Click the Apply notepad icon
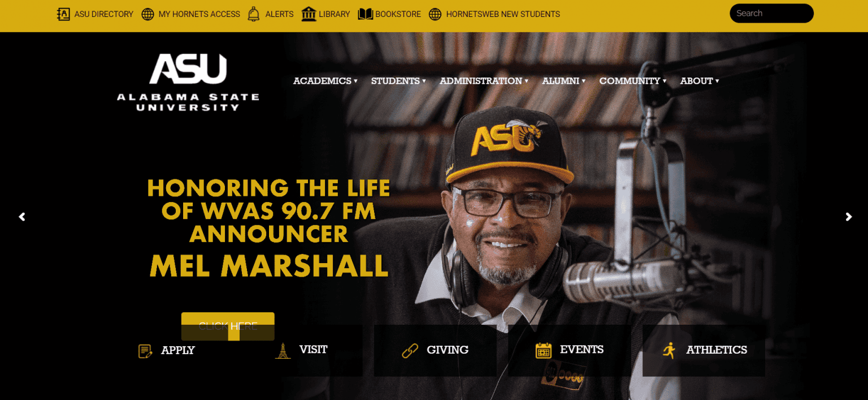The image size is (868, 400). point(145,351)
